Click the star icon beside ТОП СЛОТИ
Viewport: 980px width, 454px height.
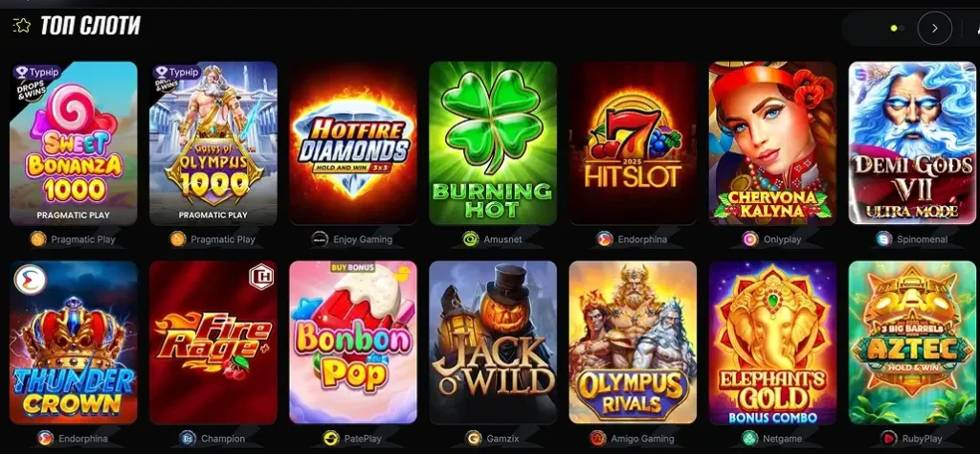tap(22, 26)
